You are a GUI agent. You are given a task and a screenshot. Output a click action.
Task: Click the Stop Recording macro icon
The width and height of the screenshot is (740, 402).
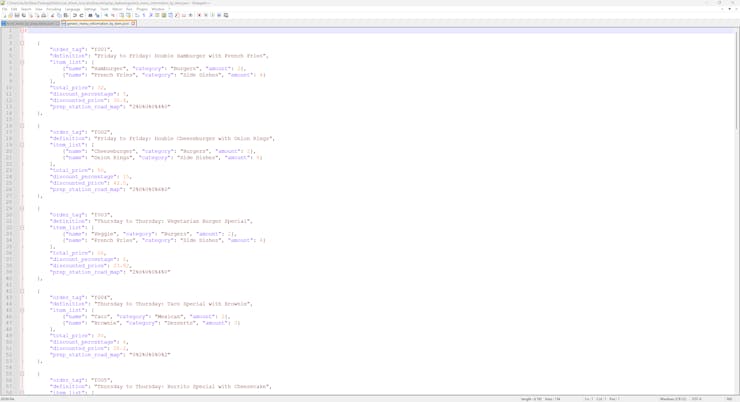click(x=206, y=15)
